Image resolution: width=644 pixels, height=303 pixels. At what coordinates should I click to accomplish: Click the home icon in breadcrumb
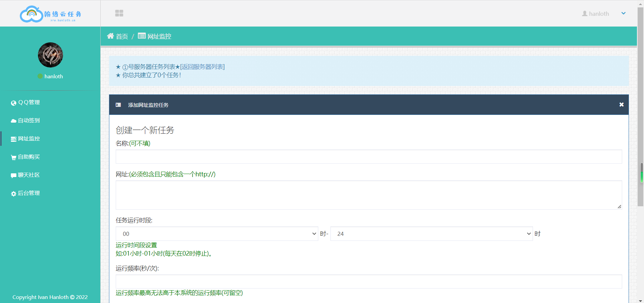[x=110, y=36]
